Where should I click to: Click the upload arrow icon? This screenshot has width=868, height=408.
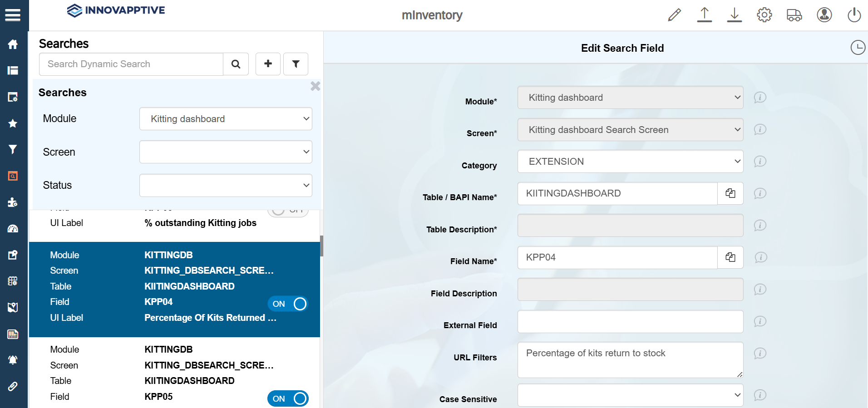704,15
